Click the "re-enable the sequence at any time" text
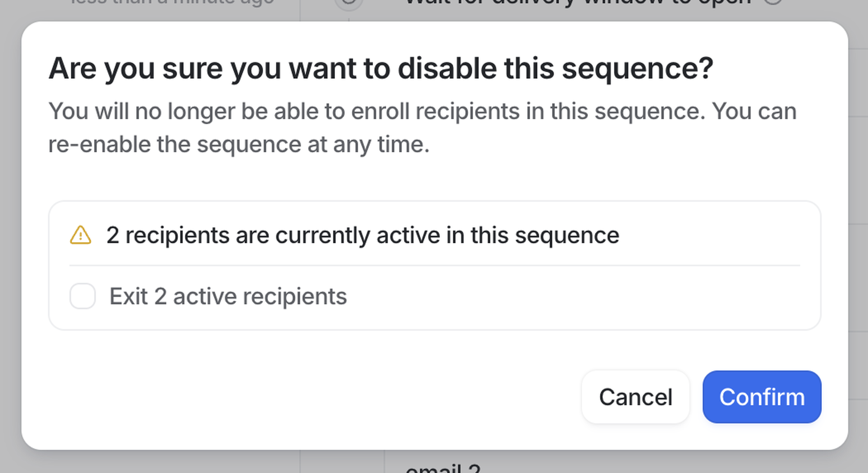 239,144
